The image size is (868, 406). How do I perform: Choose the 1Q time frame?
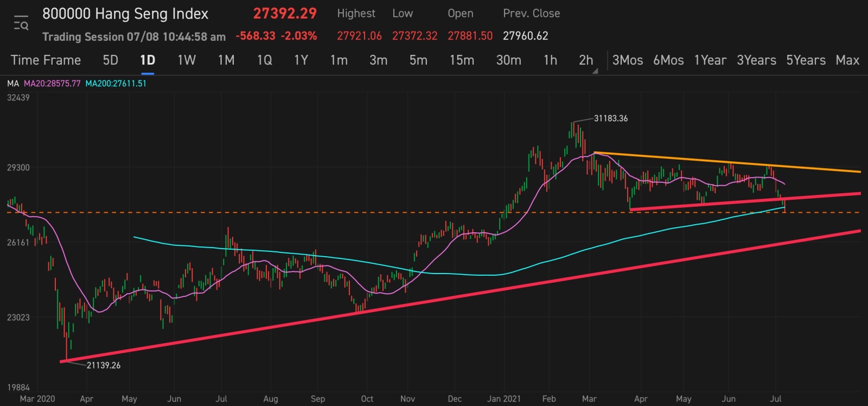[x=265, y=60]
